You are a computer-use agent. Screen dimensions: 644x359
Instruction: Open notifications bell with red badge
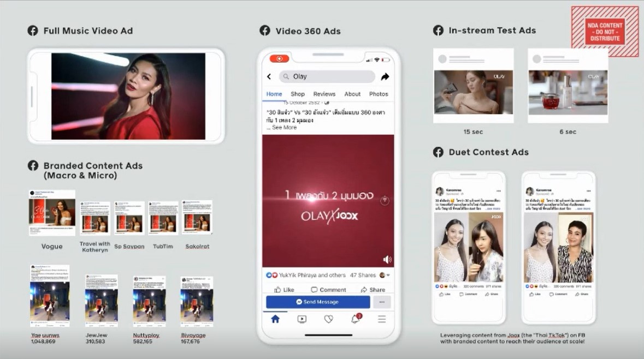[356, 319]
